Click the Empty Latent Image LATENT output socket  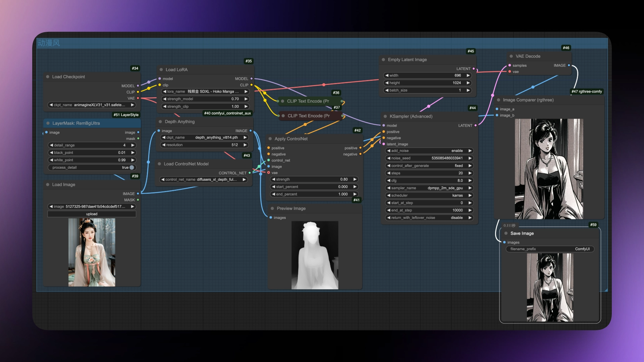click(474, 69)
